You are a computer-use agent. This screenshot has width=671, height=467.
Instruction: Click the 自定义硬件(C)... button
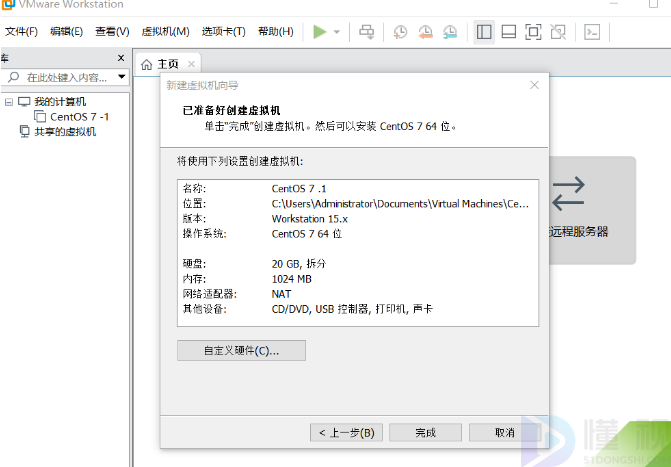(x=241, y=351)
